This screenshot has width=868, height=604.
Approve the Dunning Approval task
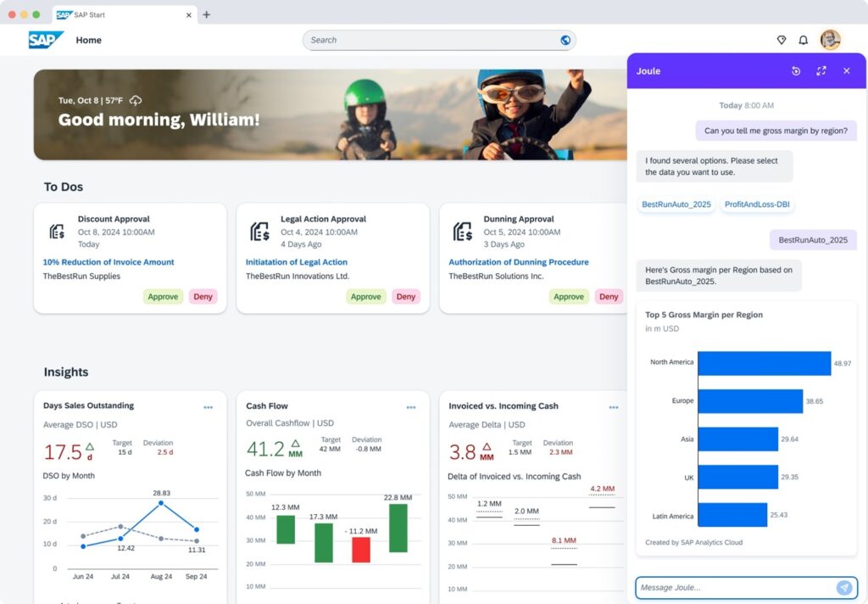pos(569,296)
